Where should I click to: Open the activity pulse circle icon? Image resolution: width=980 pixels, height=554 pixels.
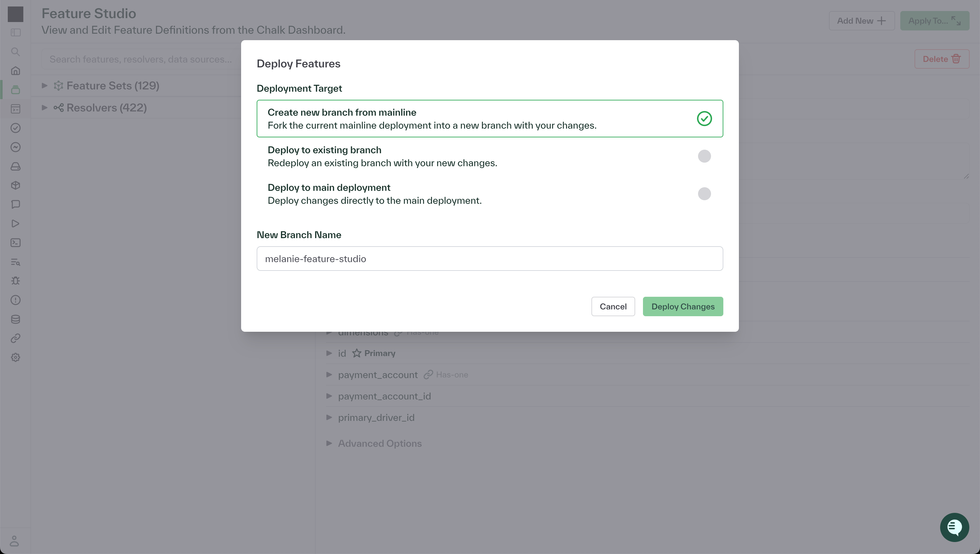16,147
